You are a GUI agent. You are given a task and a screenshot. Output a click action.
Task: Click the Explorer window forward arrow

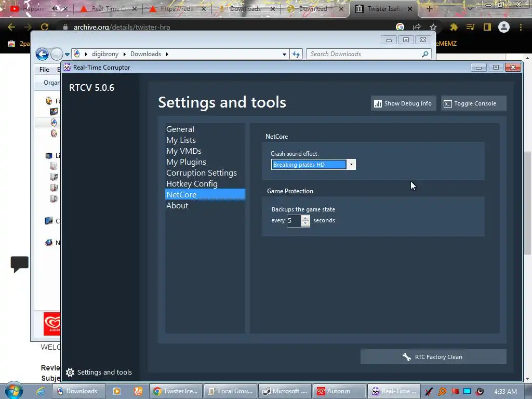56,54
